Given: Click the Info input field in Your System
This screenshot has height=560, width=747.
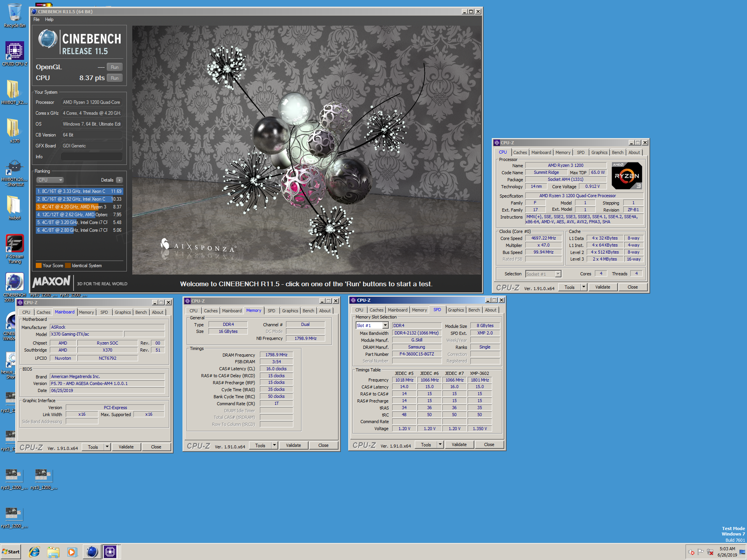Looking at the screenshot, I should [91, 157].
